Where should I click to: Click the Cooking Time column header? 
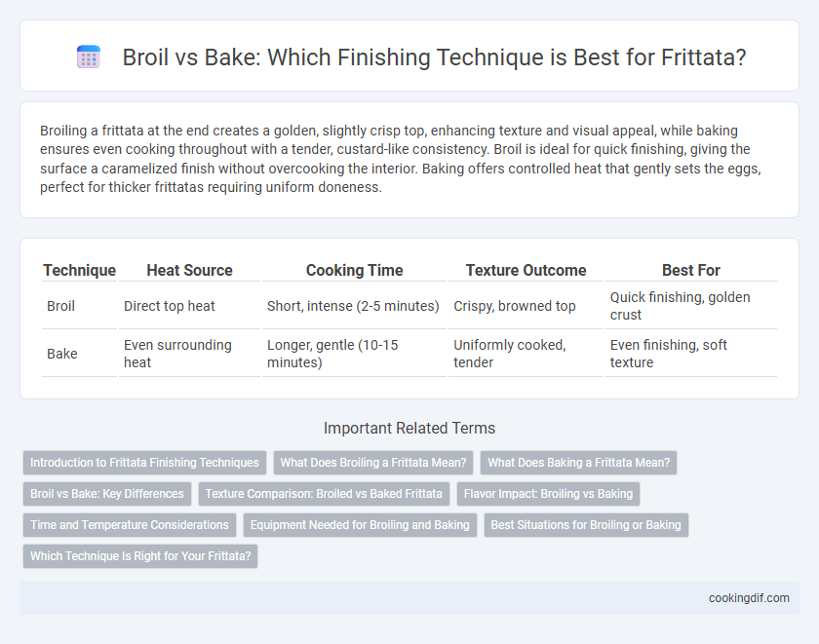[x=355, y=270]
